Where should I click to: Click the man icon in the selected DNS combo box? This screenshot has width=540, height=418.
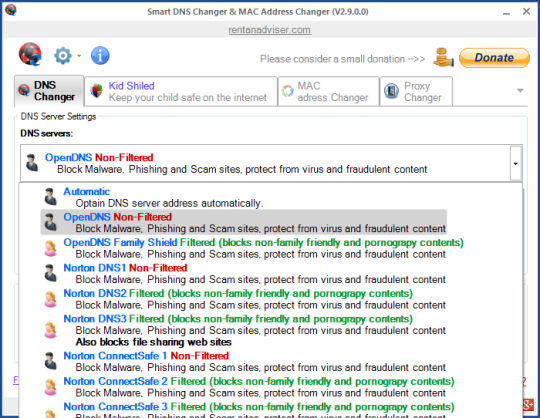[x=32, y=163]
